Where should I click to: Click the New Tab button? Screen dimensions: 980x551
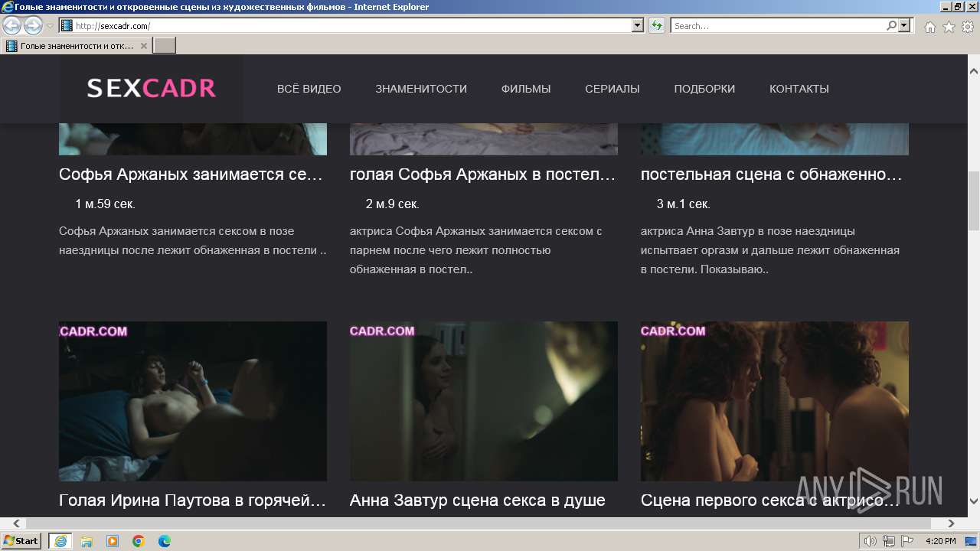pyautogui.click(x=165, y=46)
